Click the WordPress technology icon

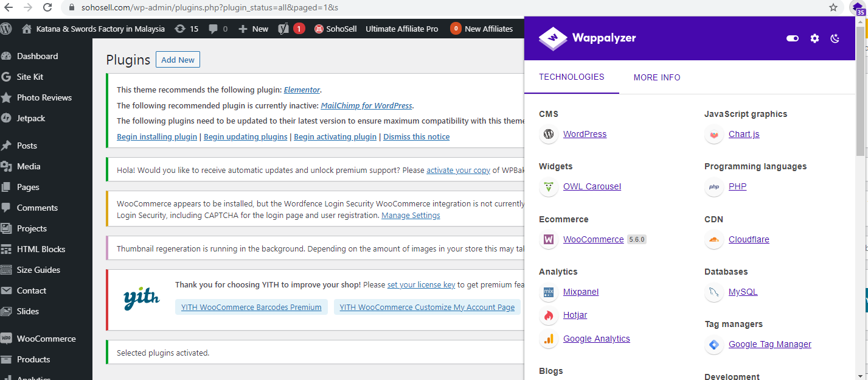point(549,134)
